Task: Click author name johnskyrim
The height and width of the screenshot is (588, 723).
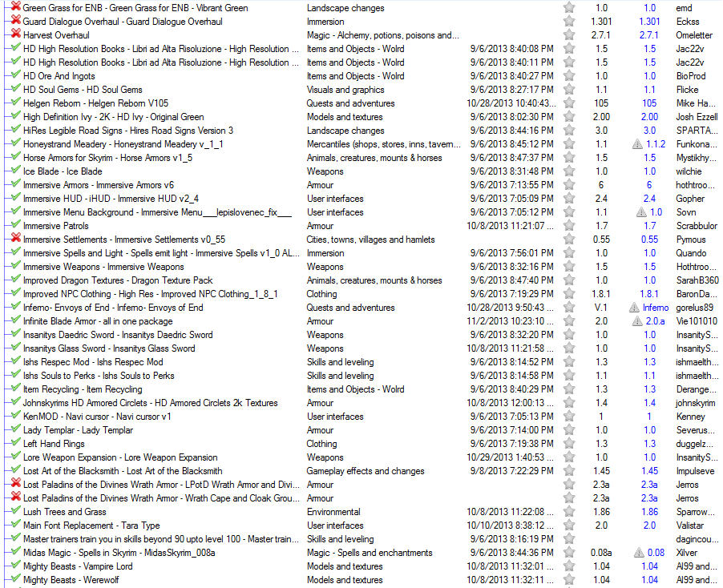Action: coord(695,403)
